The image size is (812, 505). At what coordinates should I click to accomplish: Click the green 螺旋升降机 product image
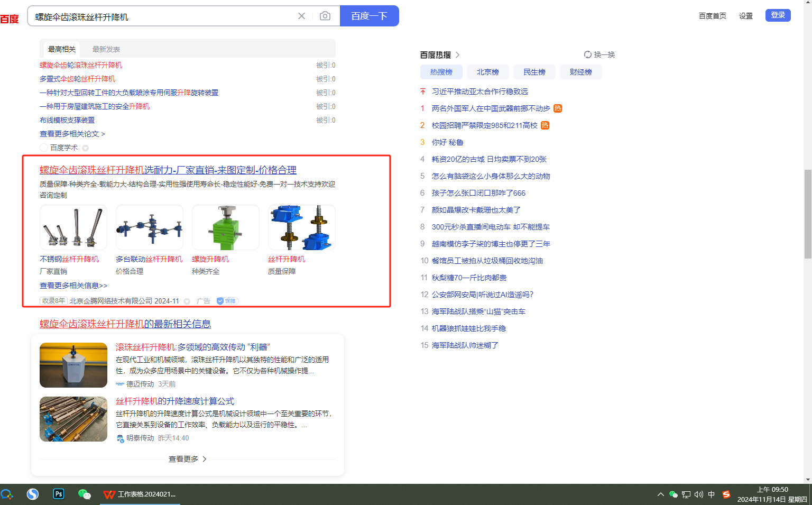coord(226,227)
